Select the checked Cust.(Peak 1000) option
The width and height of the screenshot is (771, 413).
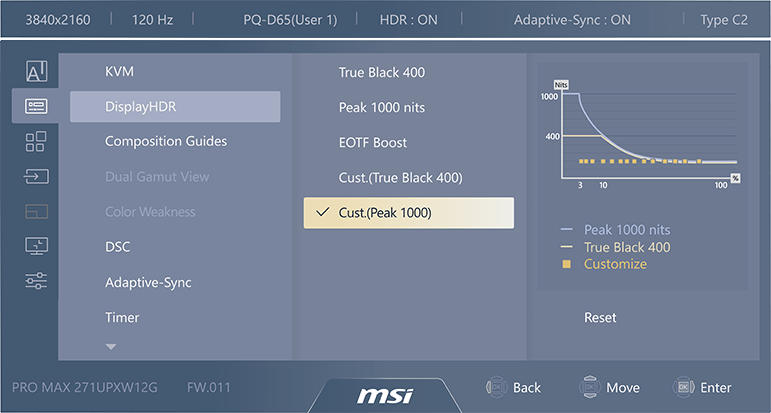coord(409,213)
